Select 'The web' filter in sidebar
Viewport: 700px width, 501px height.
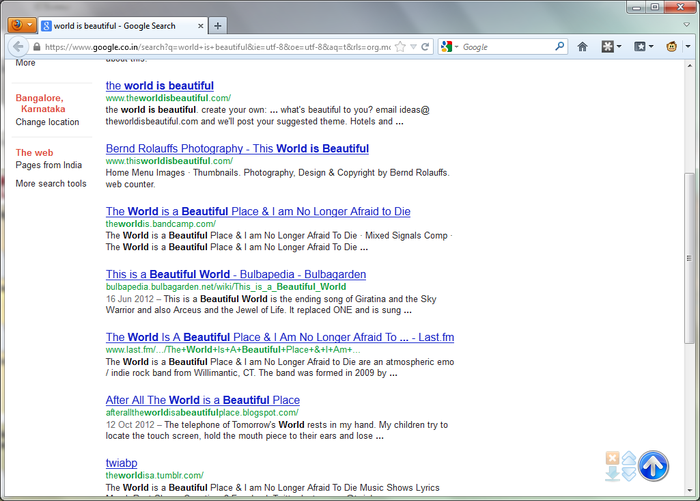(x=34, y=153)
